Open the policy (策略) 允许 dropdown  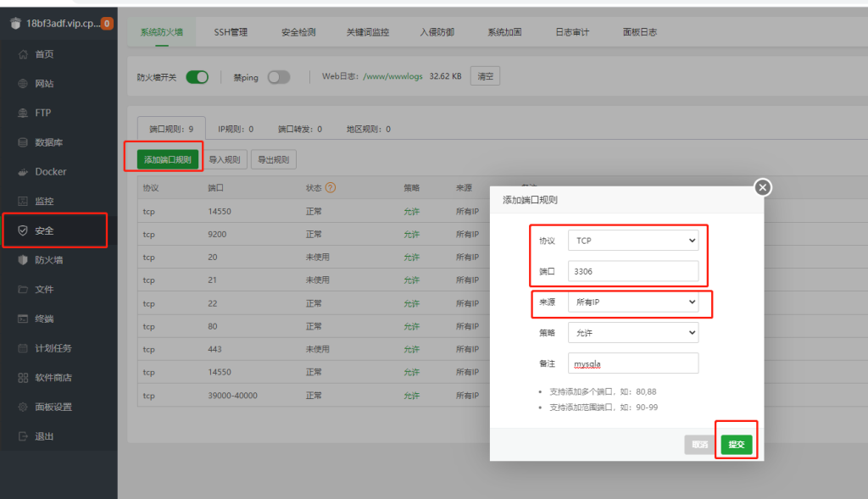point(632,332)
